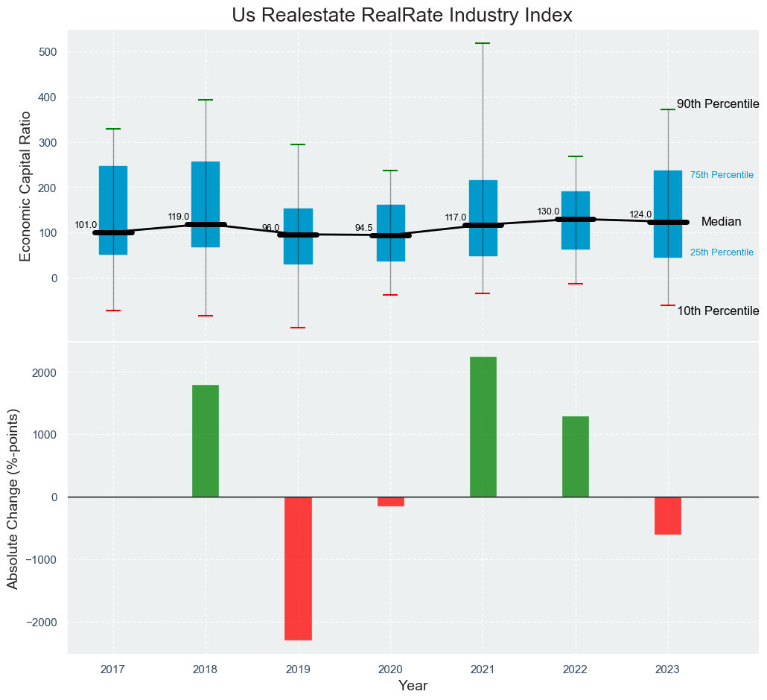
Task: Select the '75th Percentile' annotation
Action: [x=722, y=175]
